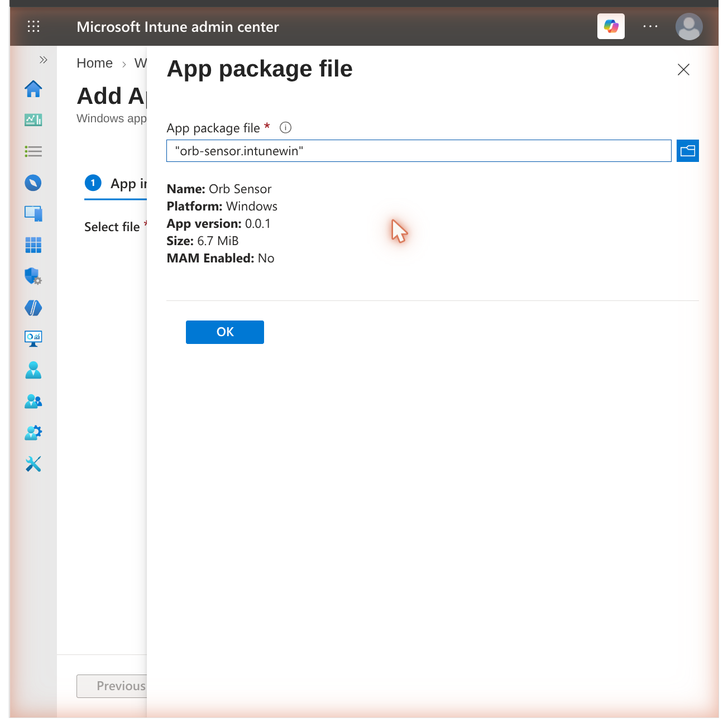Image resolution: width=728 pixels, height=727 pixels.
Task: Show App package file info tooltip
Action: coord(285,128)
